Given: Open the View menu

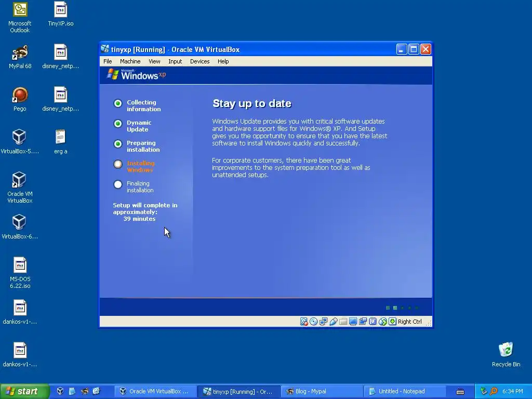Looking at the screenshot, I should [x=154, y=61].
